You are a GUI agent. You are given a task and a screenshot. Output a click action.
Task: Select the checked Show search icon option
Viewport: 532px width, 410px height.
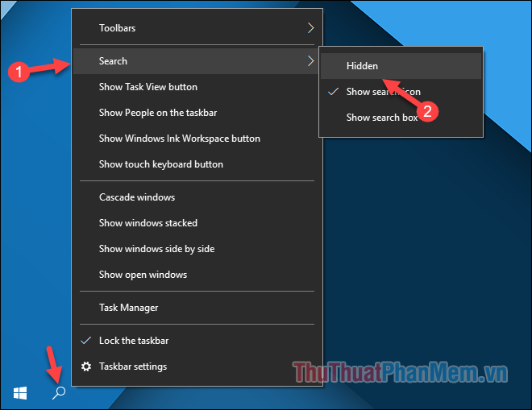click(x=401, y=92)
